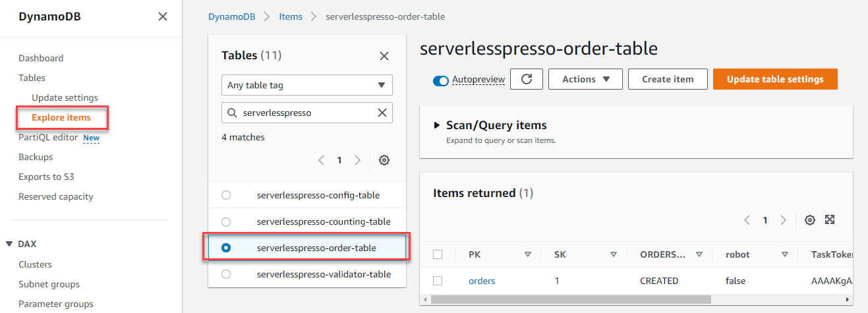Image resolution: width=868 pixels, height=313 pixels.
Task: Go to next page of Items returned
Action: (783, 220)
